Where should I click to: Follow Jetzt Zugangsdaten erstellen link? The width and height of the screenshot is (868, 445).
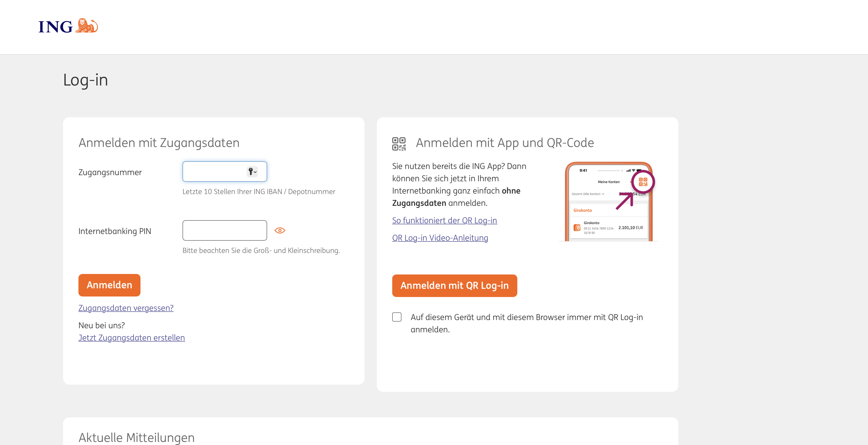[x=132, y=338]
